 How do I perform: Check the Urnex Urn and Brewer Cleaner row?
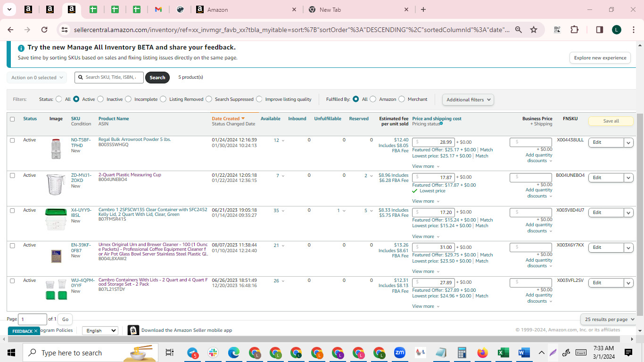click(x=12, y=246)
